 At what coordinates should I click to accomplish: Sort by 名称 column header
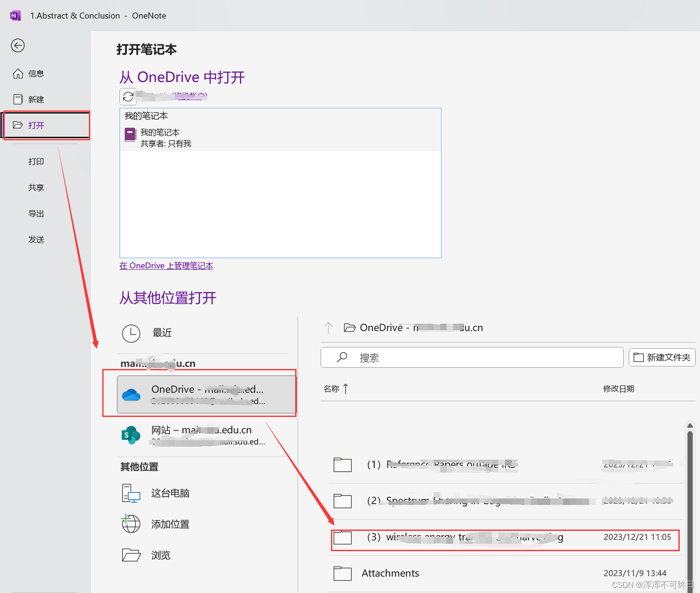(336, 389)
